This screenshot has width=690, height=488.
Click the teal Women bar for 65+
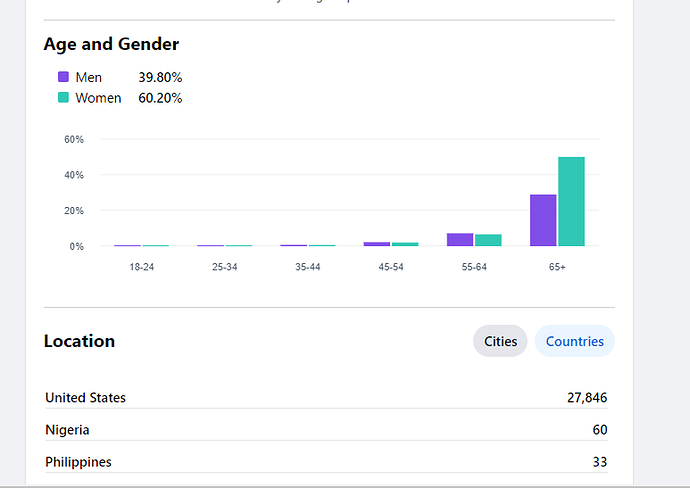pos(571,202)
